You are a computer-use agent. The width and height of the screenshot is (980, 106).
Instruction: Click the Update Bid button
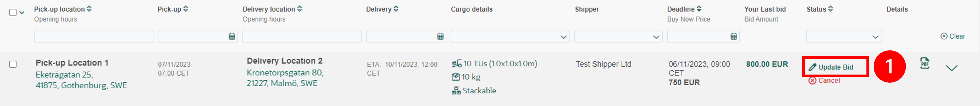835,67
